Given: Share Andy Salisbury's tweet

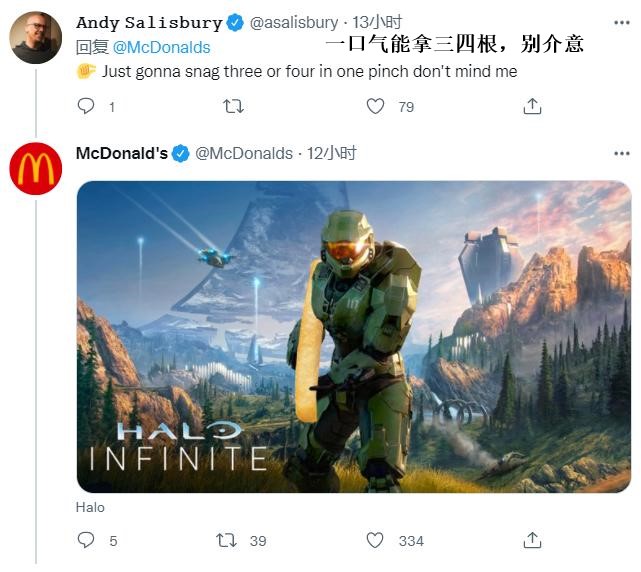Looking at the screenshot, I should [532, 106].
